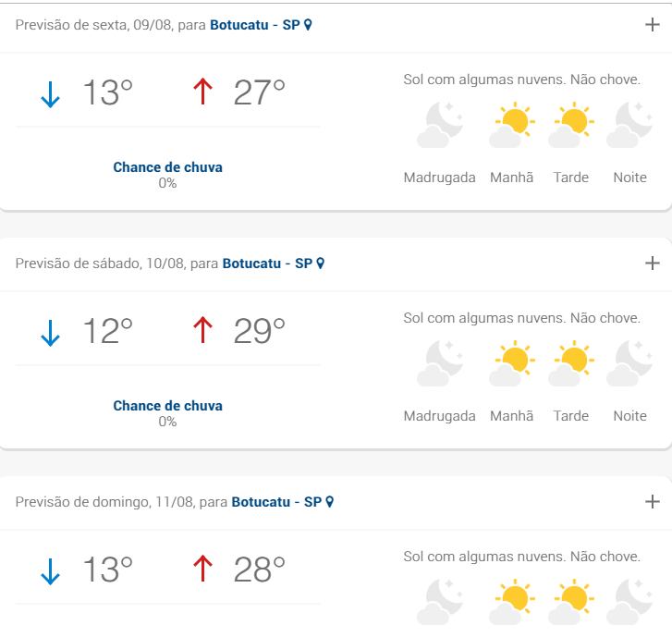Click Friday's blue min temperature arrow
Screen dimensions: 672x637
(50, 94)
